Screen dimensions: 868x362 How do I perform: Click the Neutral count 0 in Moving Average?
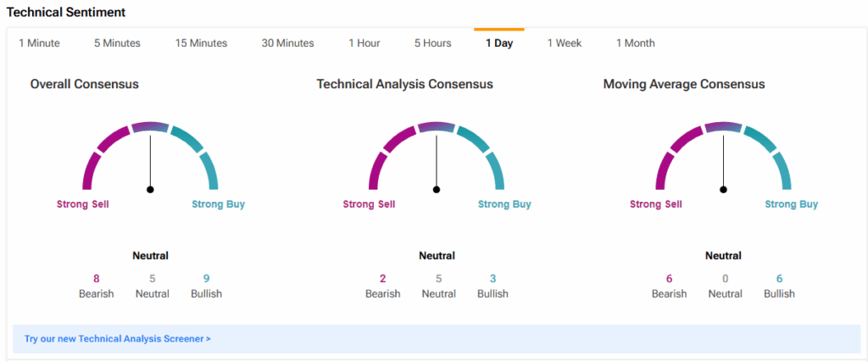tap(725, 278)
